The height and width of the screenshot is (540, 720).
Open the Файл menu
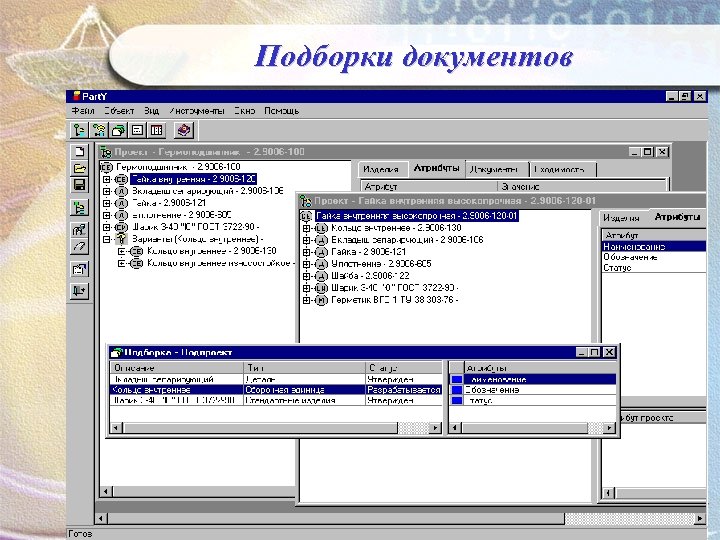(83, 111)
